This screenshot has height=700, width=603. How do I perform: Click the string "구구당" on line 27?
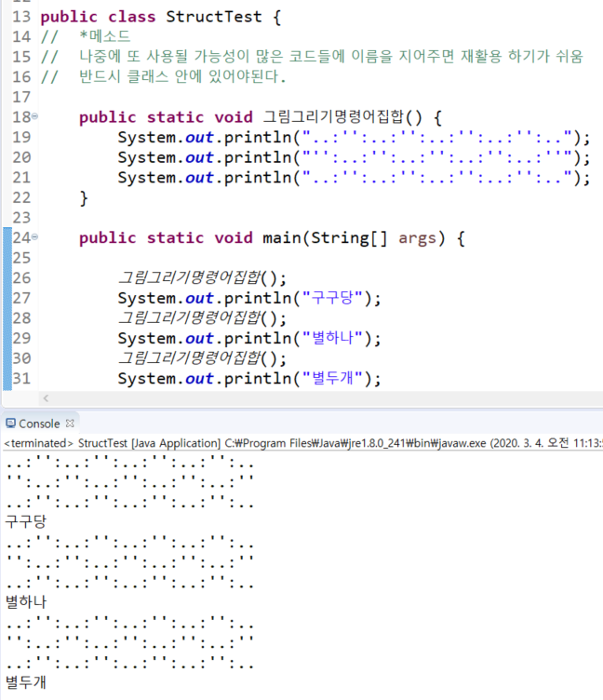pos(333,298)
